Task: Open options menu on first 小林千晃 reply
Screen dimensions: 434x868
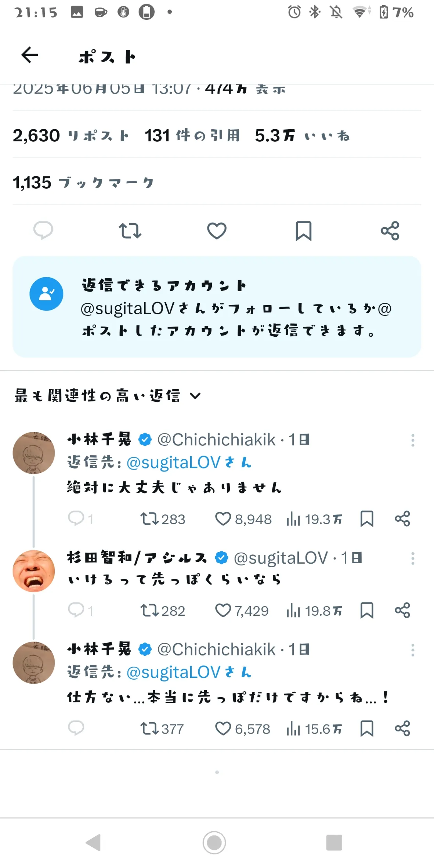Action: pos(413,440)
